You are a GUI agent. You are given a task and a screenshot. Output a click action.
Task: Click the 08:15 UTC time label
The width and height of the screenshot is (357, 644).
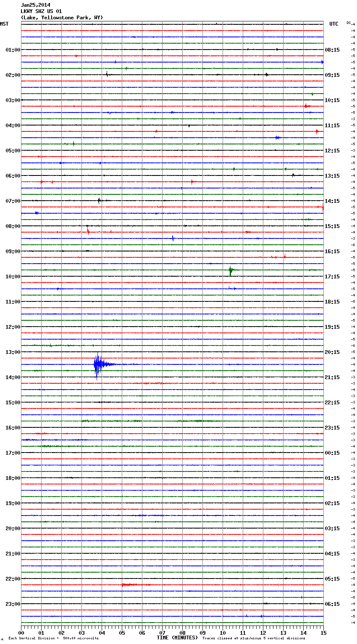pyautogui.click(x=332, y=50)
